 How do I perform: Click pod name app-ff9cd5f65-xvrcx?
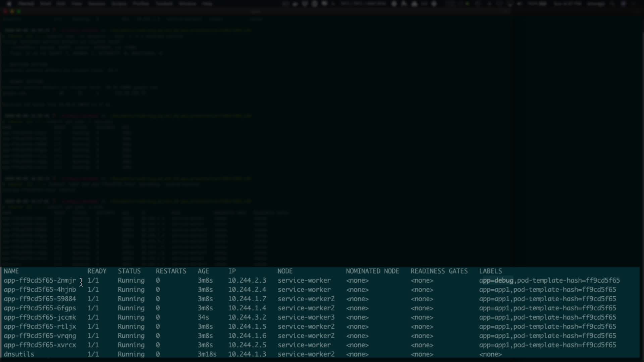(x=40, y=345)
